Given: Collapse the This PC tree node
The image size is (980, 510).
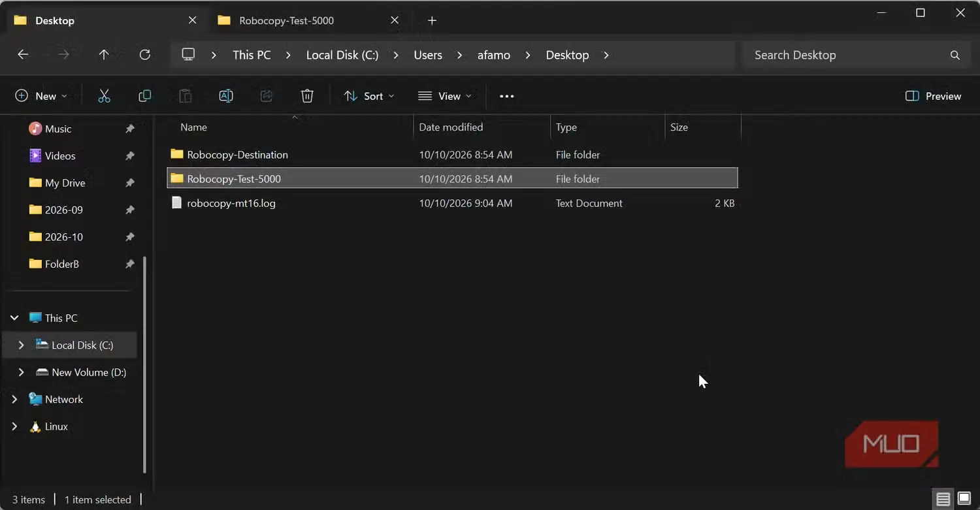Looking at the screenshot, I should pos(14,318).
